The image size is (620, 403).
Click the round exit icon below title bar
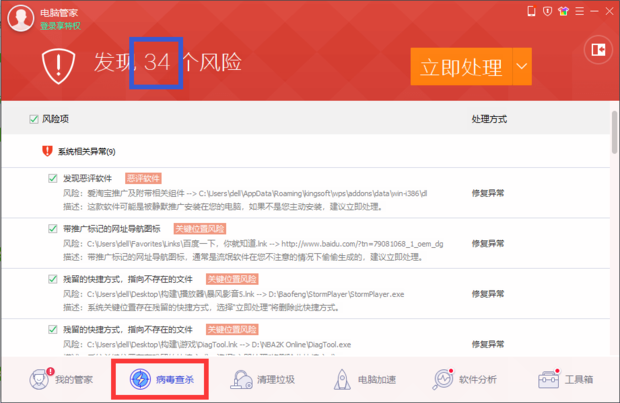point(600,49)
